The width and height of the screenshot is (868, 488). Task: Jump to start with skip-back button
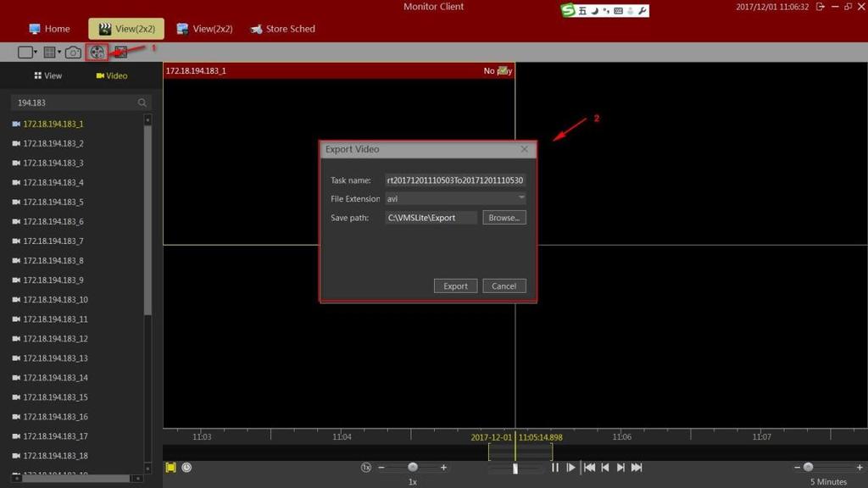[590, 468]
